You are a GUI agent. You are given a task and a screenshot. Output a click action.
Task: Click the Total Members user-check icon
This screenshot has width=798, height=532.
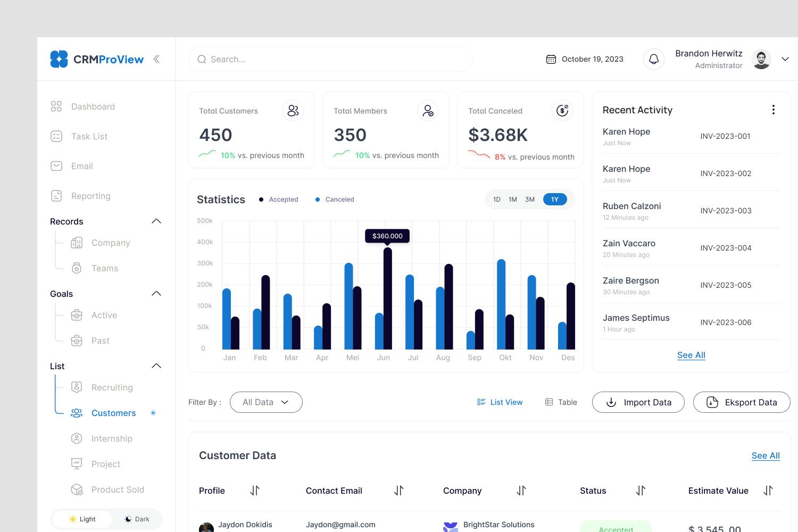pos(428,111)
